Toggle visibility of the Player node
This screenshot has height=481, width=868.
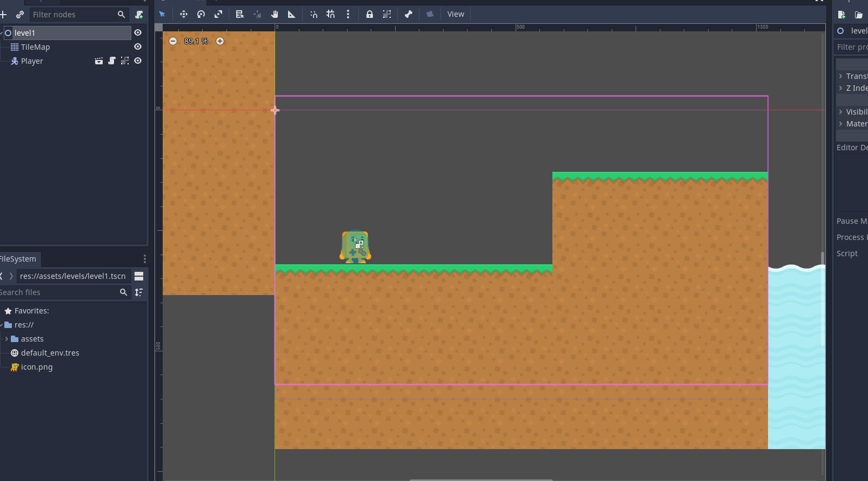click(x=138, y=61)
